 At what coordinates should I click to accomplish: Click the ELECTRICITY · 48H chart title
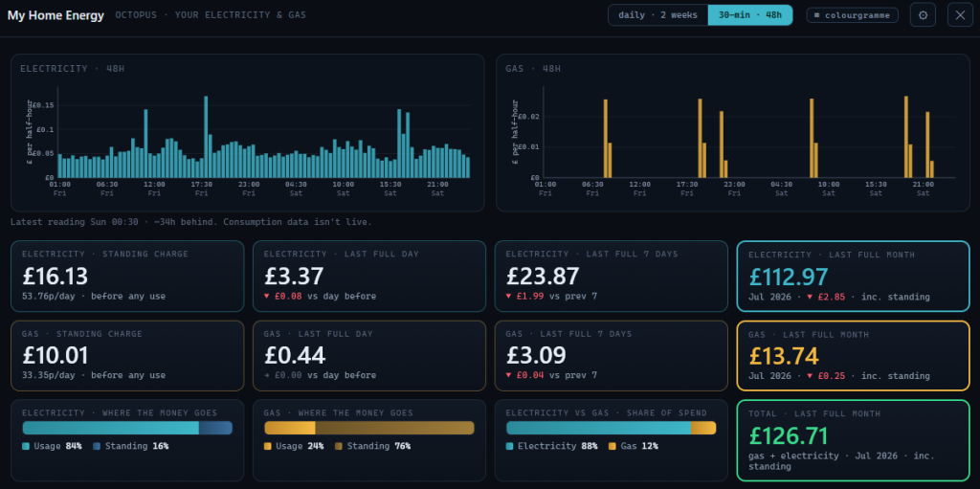coord(72,68)
